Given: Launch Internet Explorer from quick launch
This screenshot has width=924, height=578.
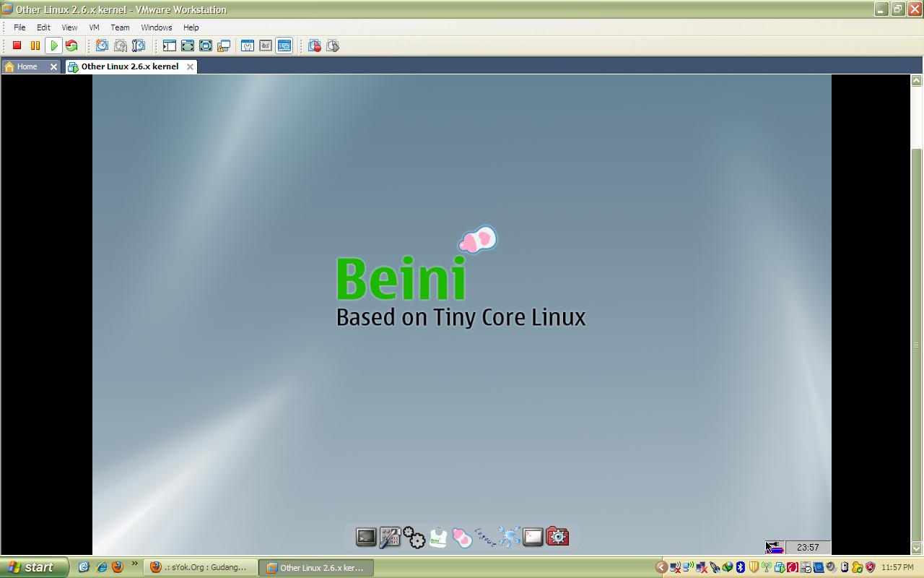Looking at the screenshot, I should click(101, 567).
